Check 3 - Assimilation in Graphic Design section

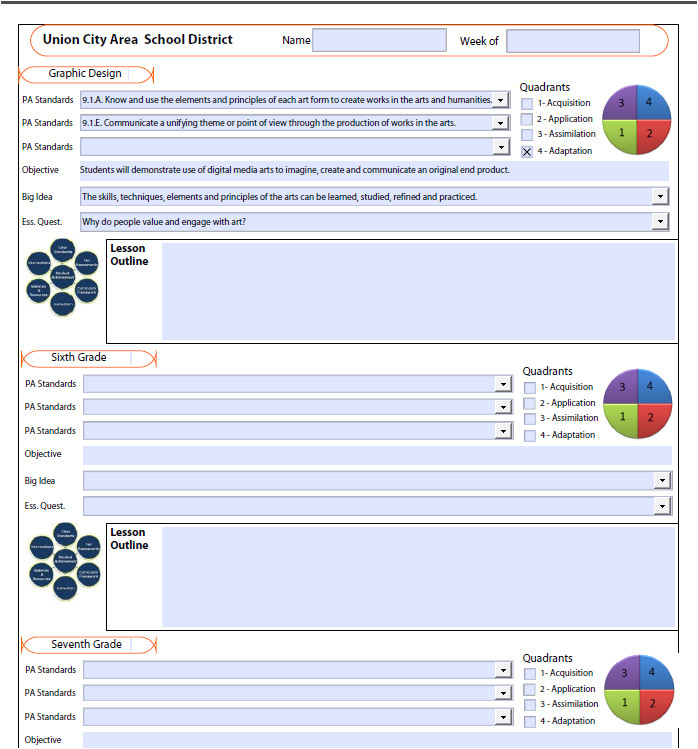[x=527, y=135]
